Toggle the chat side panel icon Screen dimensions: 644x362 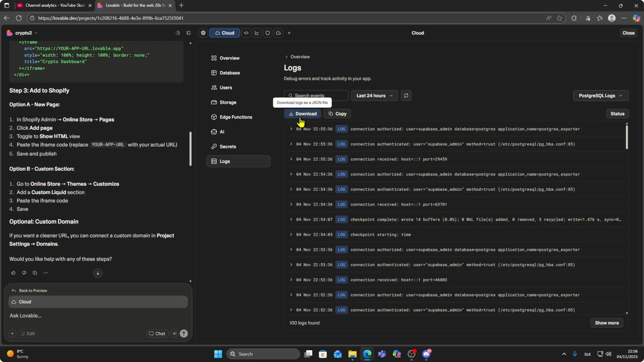(x=188, y=33)
